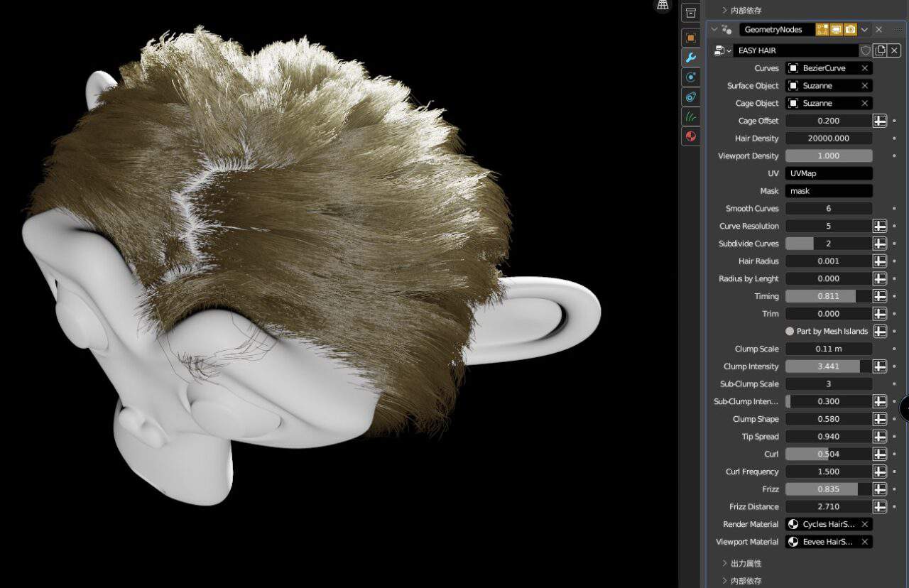Toggle attribute input for Tip Spread

point(880,437)
